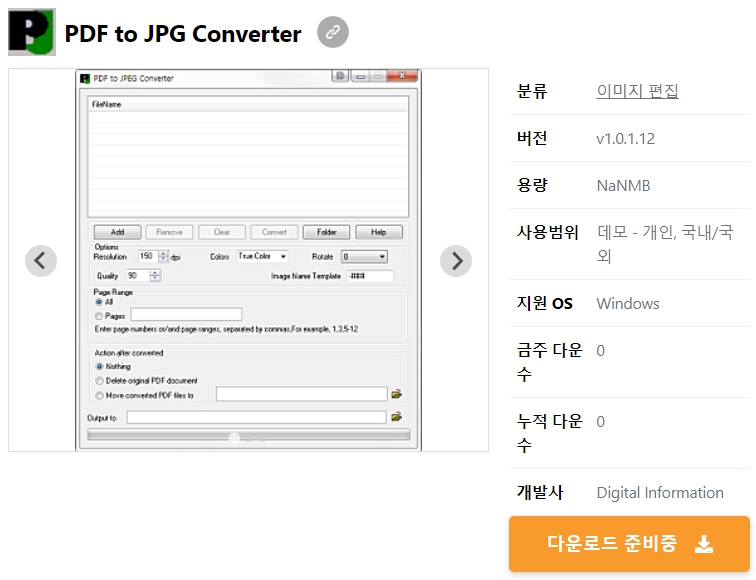Click the Add button
This screenshot has height=580, width=756.
point(118,232)
